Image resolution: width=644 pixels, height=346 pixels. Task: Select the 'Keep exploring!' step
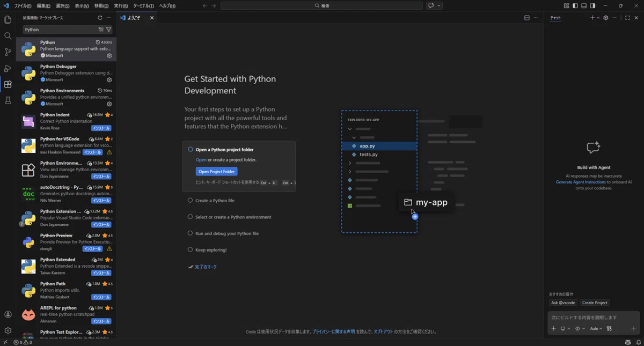point(211,250)
